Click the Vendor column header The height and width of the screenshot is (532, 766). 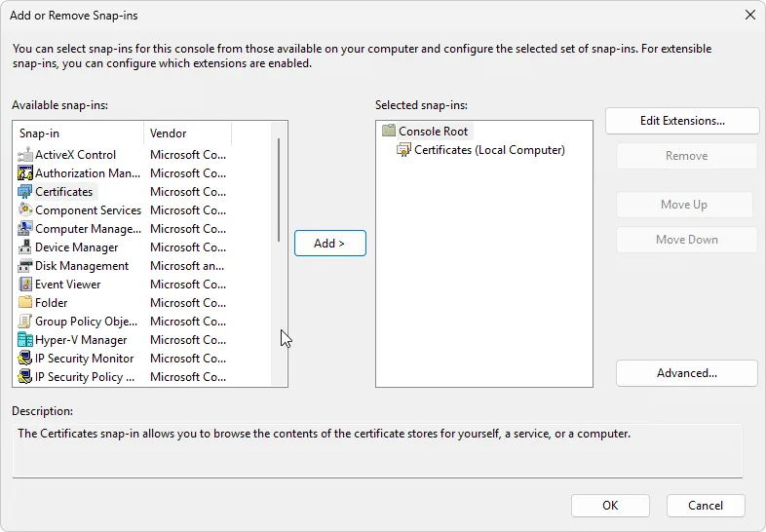[187, 133]
